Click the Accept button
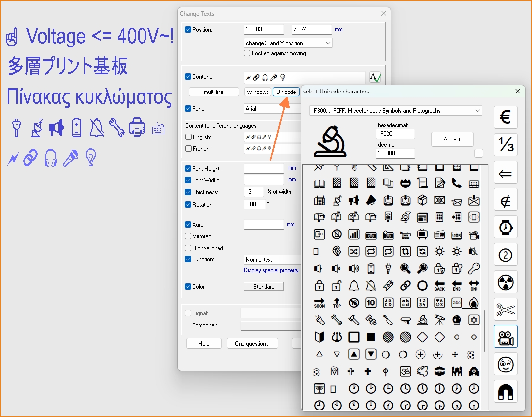532x417 pixels. pyautogui.click(x=452, y=139)
